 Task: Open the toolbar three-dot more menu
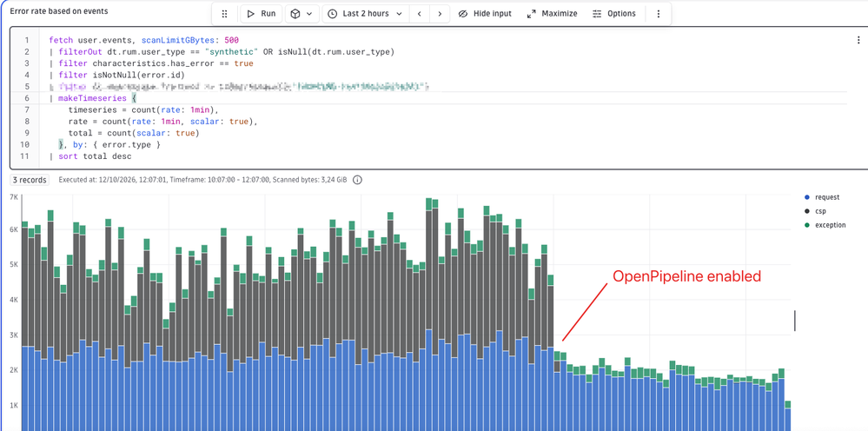point(659,14)
